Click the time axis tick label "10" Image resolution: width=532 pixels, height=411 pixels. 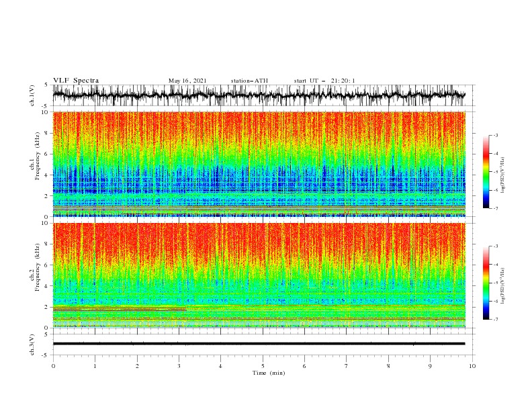click(472, 366)
